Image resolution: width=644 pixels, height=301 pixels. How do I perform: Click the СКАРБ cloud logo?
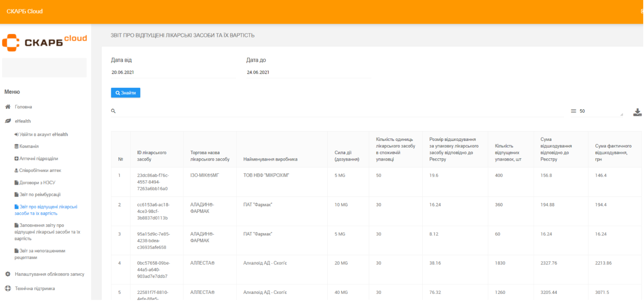(45, 42)
